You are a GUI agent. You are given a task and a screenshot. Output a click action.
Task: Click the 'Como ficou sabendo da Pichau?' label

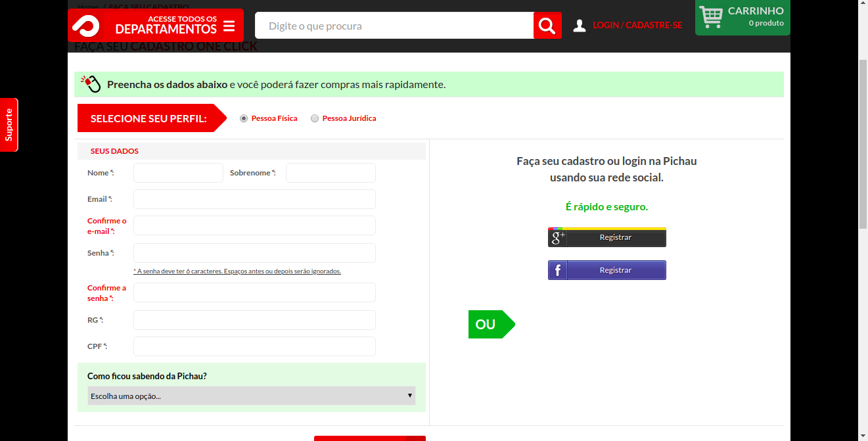pos(147,376)
